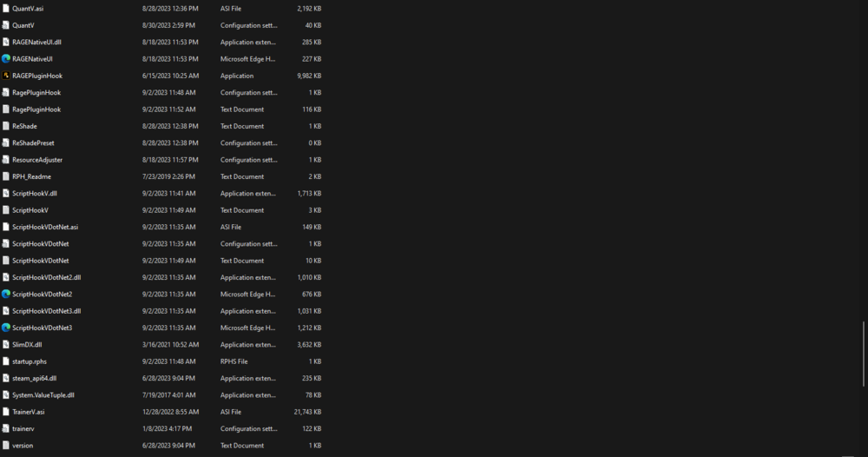868x457 pixels.
Task: Select the System.ValueTuple.dll file name
Action: [x=43, y=394]
